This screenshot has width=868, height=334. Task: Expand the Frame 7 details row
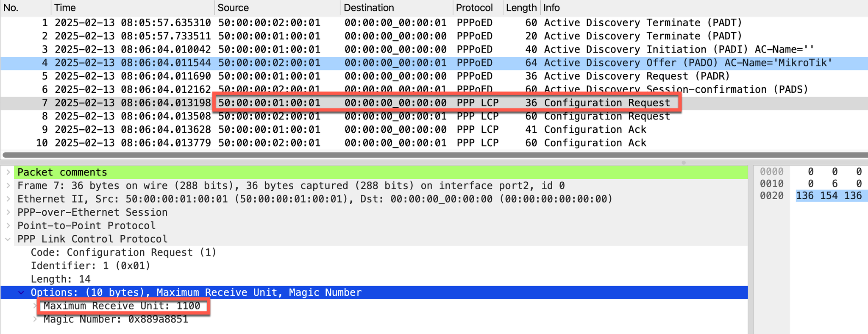[8, 186]
